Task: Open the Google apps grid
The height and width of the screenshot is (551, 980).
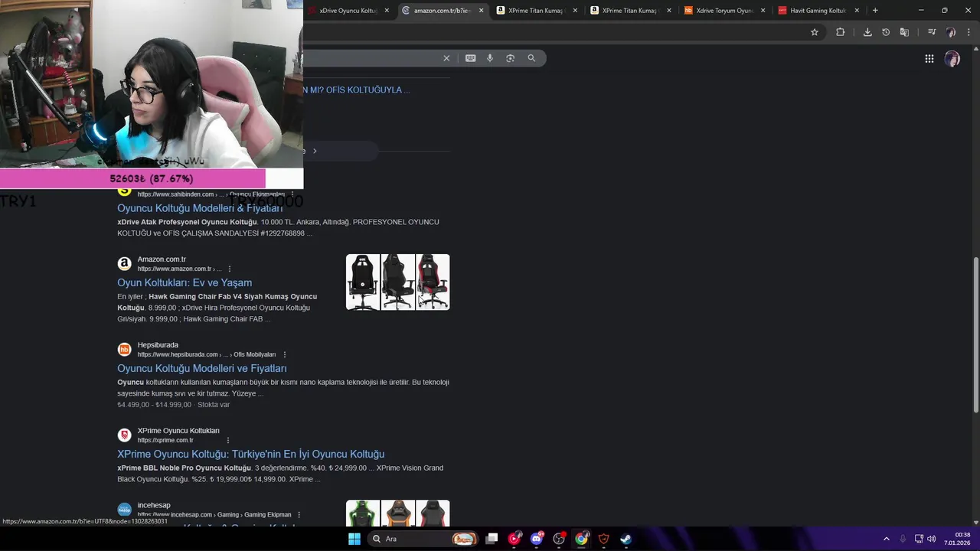Action: click(x=929, y=59)
